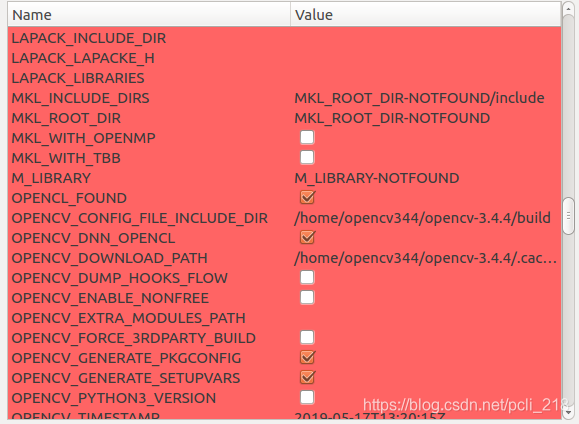Screen dimensions: 579x424
Task: Select the OPENCV_CONFIG_FILE_INCLUDE_DIR entry name
Action: tap(140, 218)
